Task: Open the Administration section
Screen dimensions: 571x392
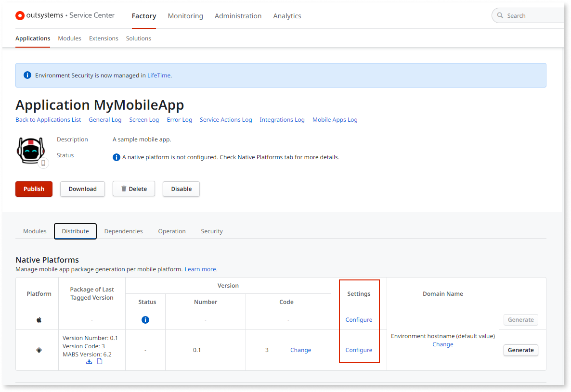Action: click(238, 16)
